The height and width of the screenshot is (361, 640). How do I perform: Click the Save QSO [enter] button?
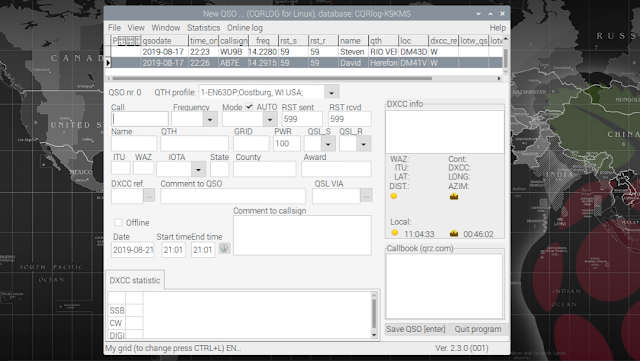[416, 329]
